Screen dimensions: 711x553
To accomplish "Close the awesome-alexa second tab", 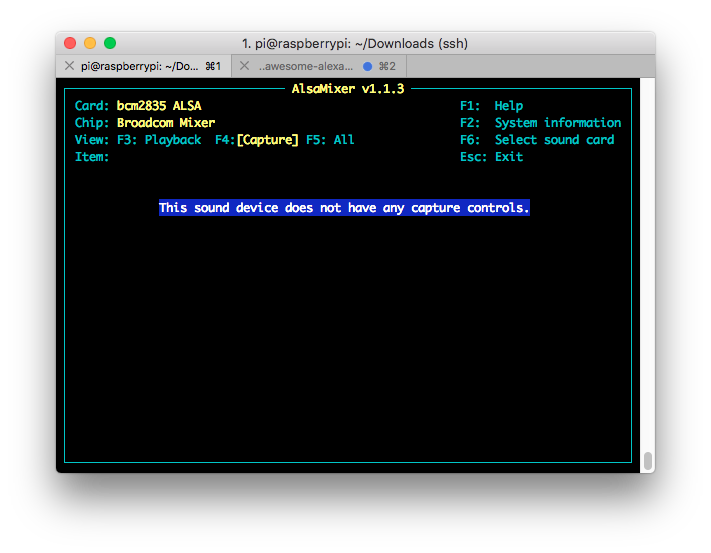I will [244, 66].
